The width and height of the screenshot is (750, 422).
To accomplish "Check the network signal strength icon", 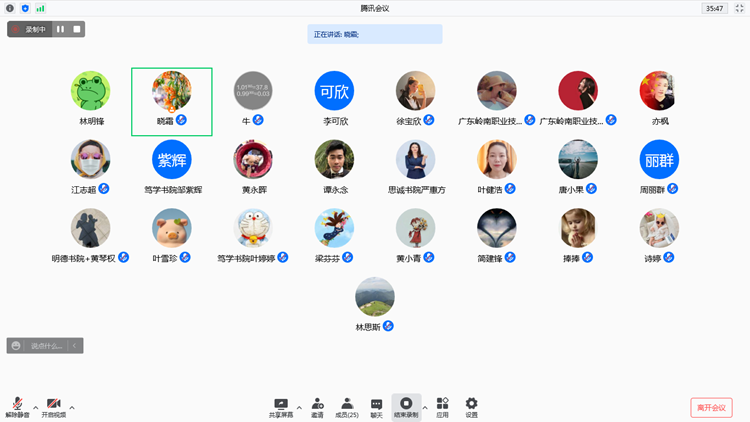I will pos(40,8).
